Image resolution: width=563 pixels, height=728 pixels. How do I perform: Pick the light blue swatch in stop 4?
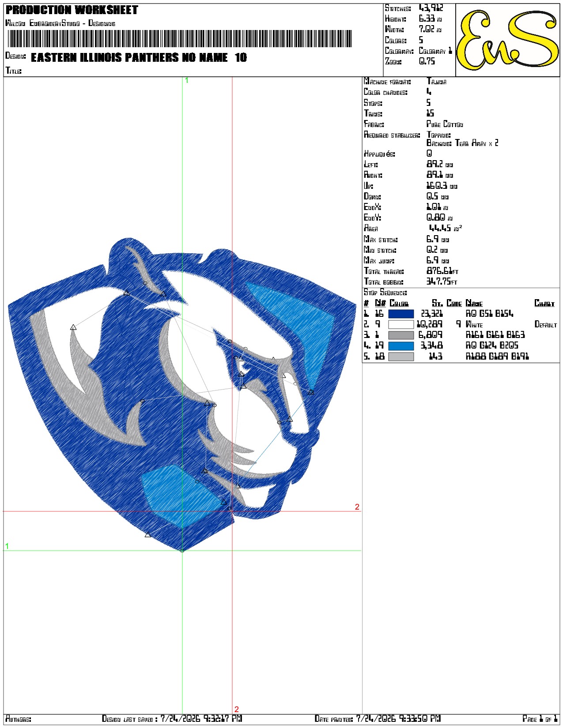(401, 346)
